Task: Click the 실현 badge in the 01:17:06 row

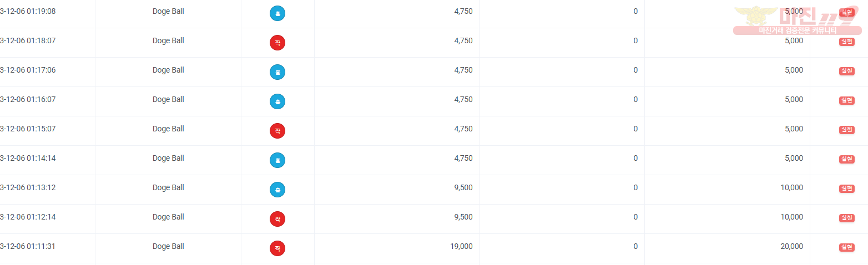Action: 846,71
